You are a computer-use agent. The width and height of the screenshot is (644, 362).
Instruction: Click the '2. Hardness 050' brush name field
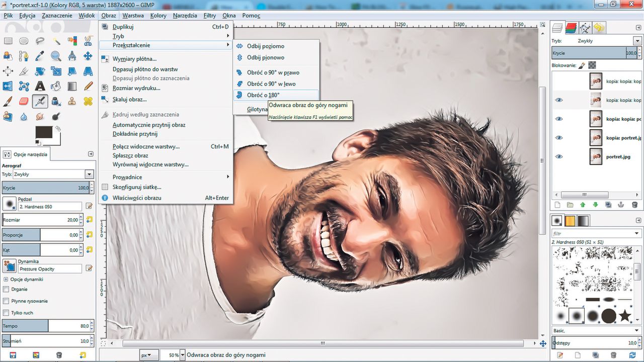click(50, 207)
